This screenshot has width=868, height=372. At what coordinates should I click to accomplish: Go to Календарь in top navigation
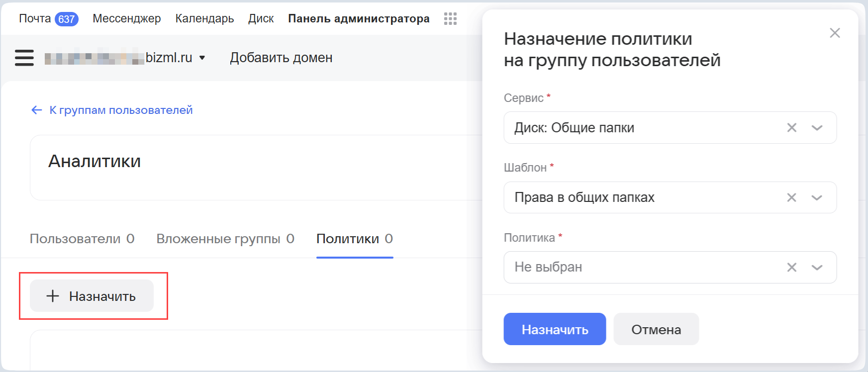204,19
